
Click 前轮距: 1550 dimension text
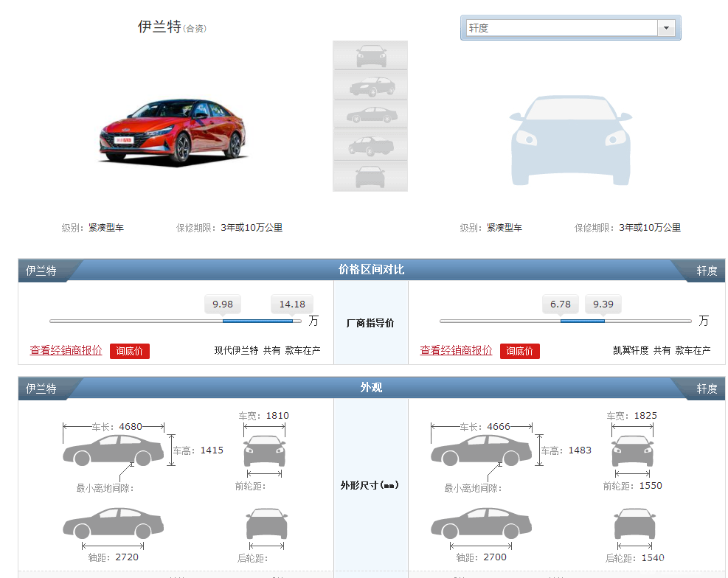point(632,486)
